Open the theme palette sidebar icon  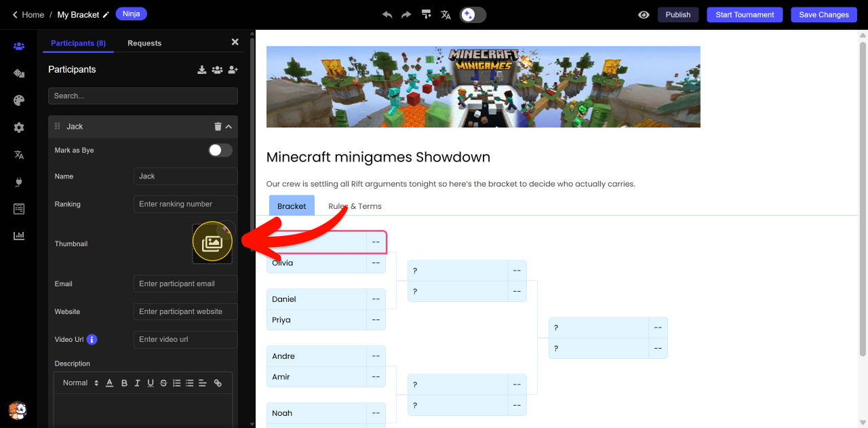[19, 100]
